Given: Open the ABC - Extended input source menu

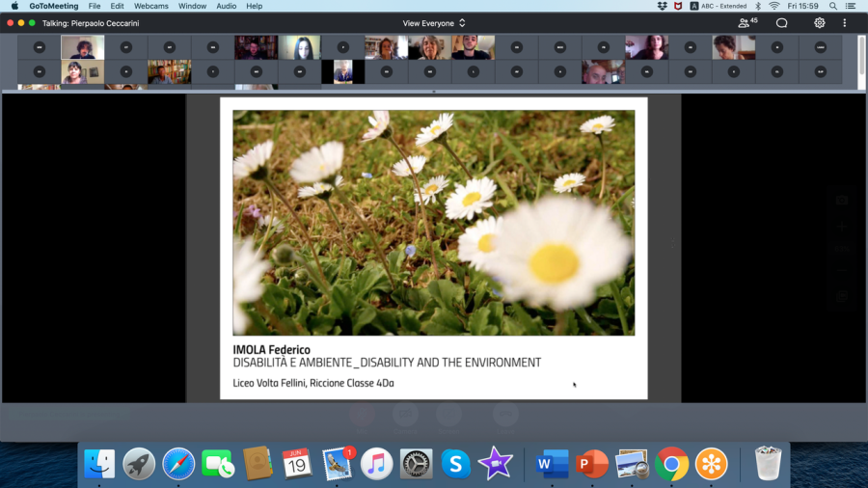Looking at the screenshot, I should pos(718,6).
